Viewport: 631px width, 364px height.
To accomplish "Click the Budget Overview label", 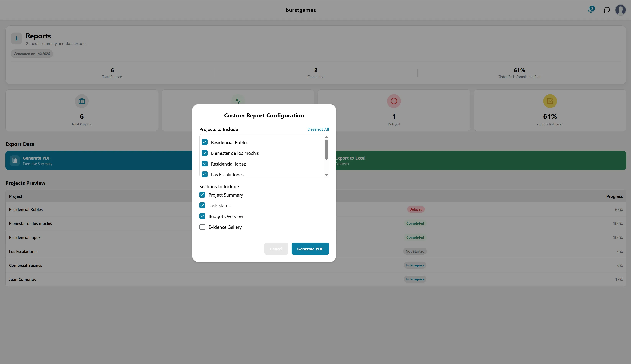I will pyautogui.click(x=226, y=216).
